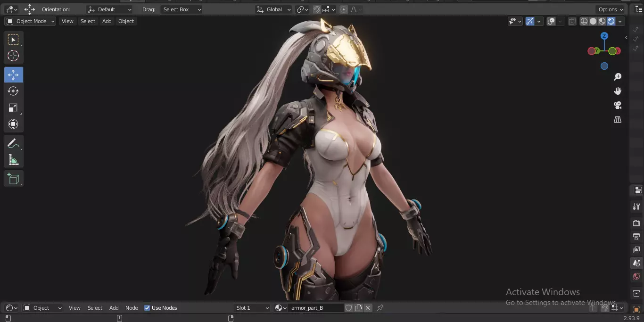The image size is (644, 322).
Task: Open the Object properties tab
Action: click(636, 309)
